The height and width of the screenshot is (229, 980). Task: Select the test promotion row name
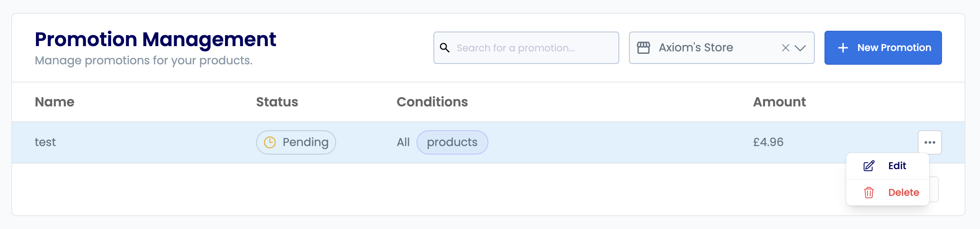point(45,142)
